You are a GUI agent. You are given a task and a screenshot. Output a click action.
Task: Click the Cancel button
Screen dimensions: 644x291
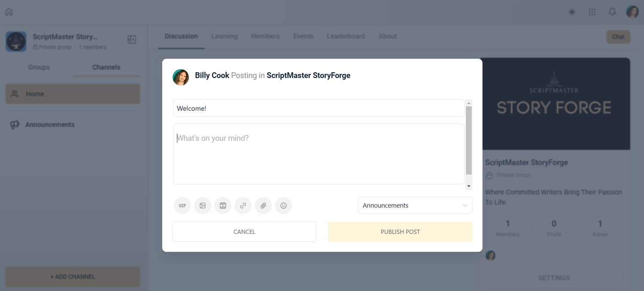(x=244, y=232)
